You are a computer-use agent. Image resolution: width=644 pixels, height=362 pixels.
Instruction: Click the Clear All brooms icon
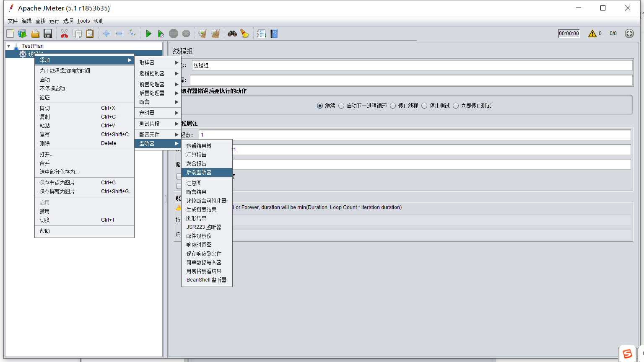216,34
